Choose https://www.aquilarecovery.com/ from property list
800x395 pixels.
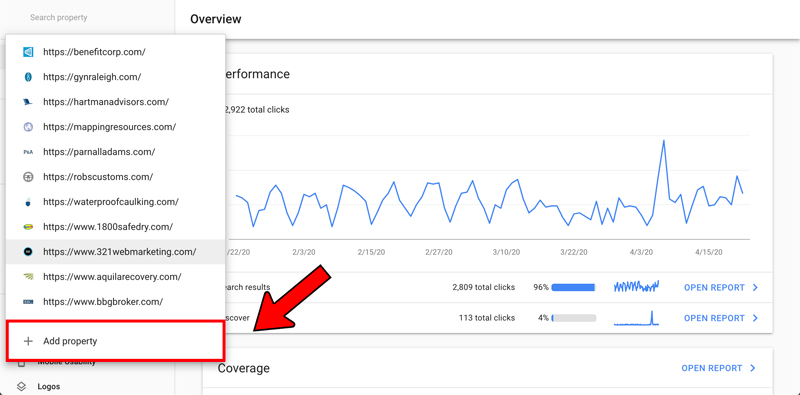click(x=115, y=277)
